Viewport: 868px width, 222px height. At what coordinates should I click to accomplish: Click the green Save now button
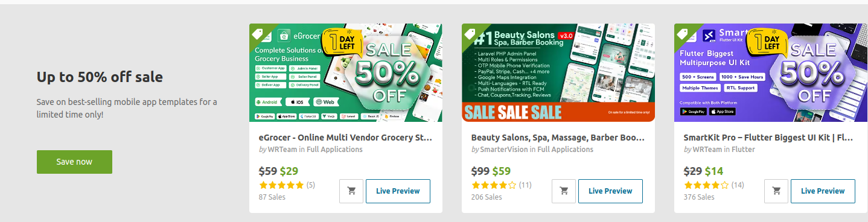74,162
